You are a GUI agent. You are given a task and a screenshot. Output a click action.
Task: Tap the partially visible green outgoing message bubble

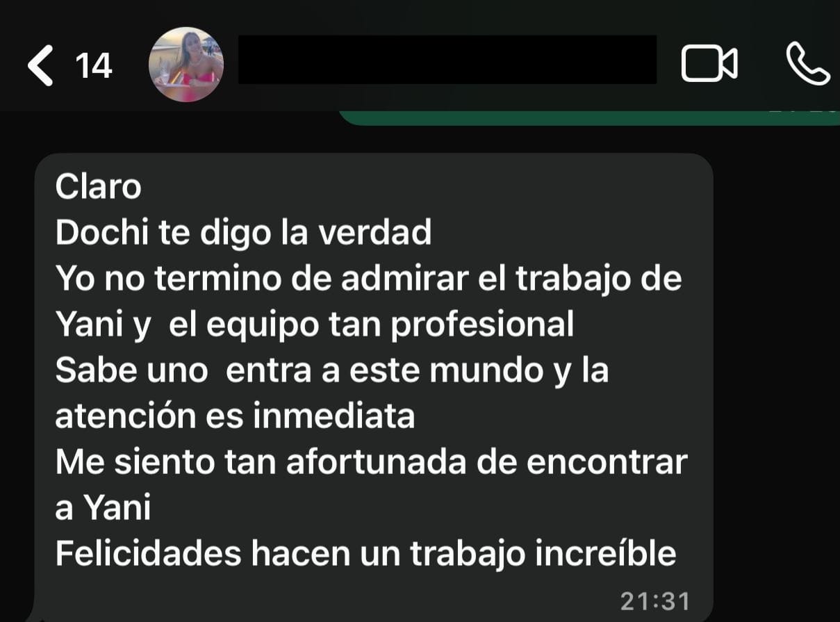589,117
